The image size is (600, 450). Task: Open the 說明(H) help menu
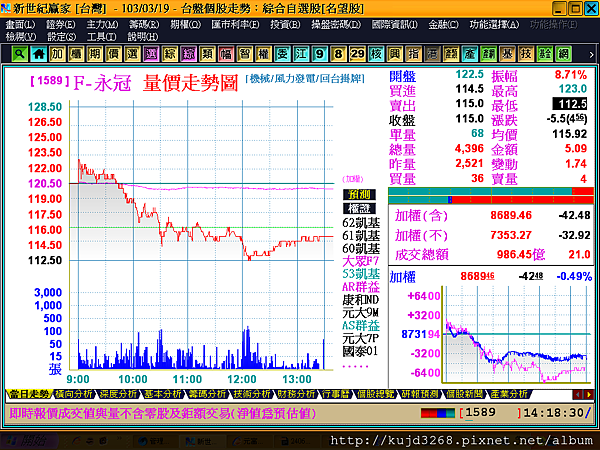(143, 37)
